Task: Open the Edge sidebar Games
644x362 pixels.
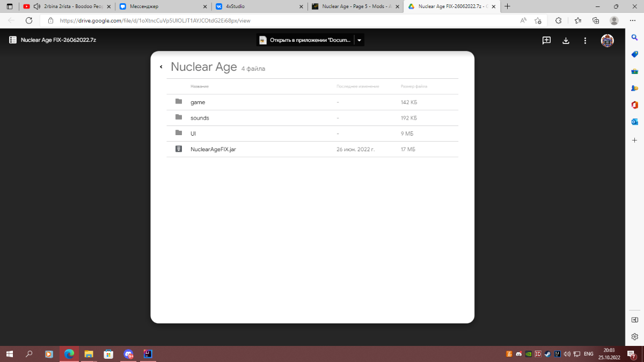Action: point(634,88)
